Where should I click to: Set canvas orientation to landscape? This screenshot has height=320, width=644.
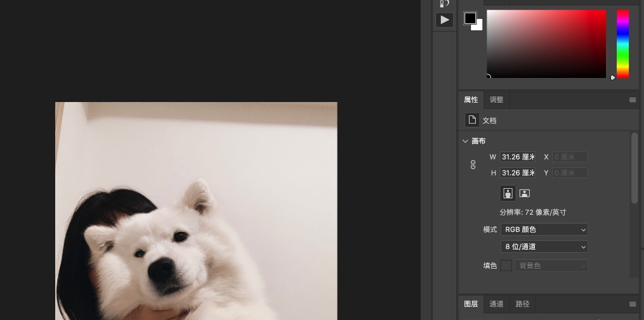[x=525, y=193]
